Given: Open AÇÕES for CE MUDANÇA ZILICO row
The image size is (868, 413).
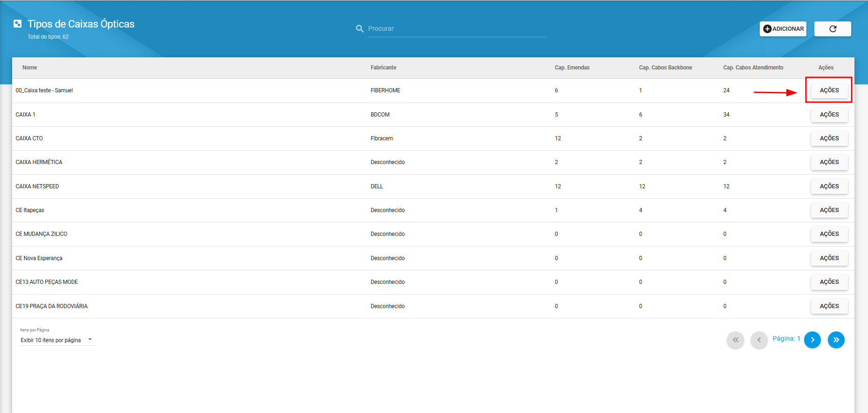Looking at the screenshot, I should click(829, 234).
